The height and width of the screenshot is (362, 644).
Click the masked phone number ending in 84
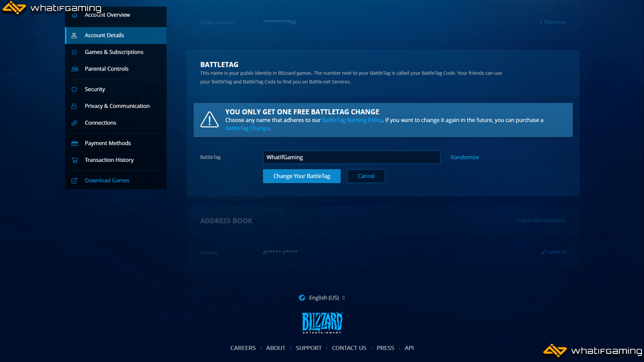point(279,22)
